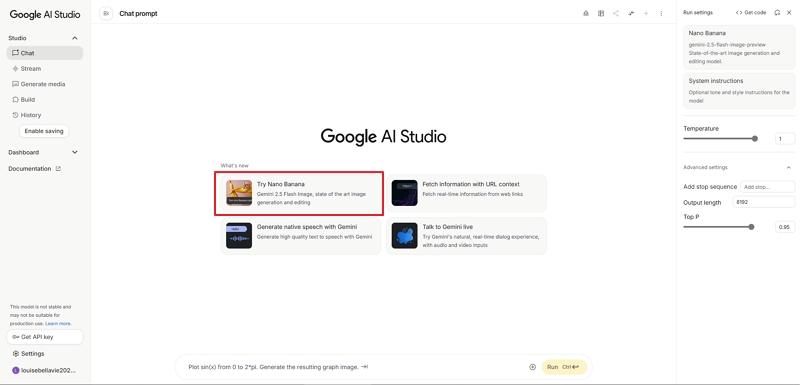Click the Get code button
This screenshot has height=385, width=800.
coord(751,13)
